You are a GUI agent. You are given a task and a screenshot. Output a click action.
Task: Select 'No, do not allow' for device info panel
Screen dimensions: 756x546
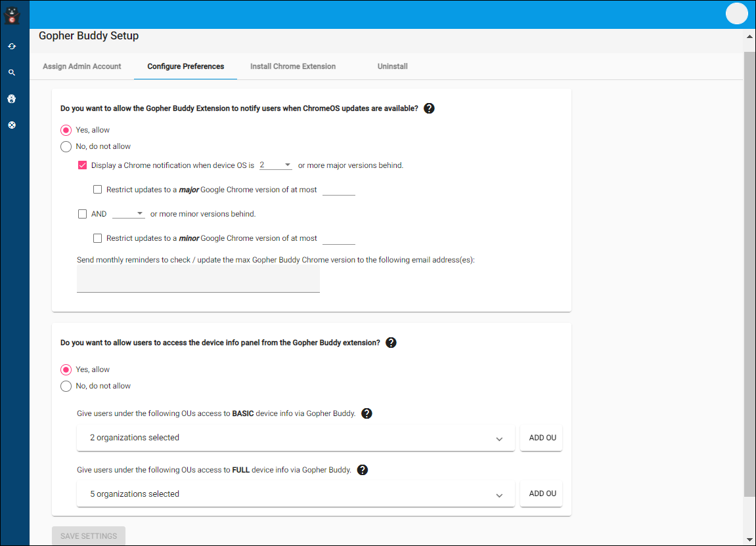66,386
